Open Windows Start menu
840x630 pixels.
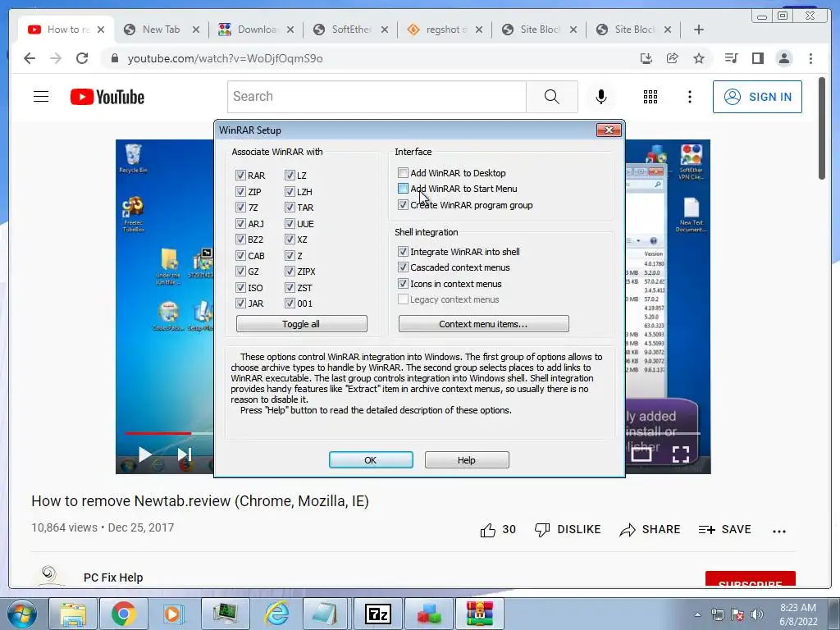21,614
